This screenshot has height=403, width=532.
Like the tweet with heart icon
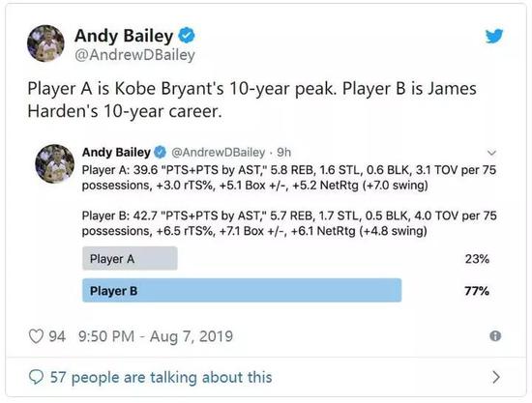click(x=36, y=336)
